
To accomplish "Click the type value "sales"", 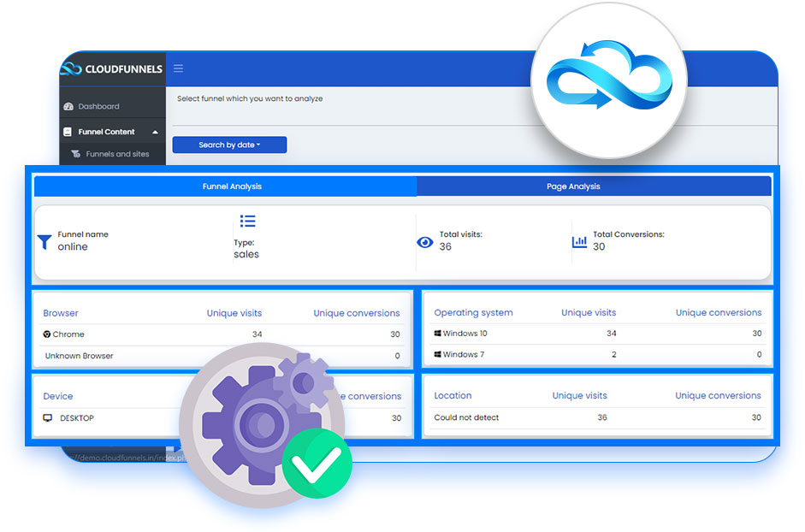I will click(246, 255).
